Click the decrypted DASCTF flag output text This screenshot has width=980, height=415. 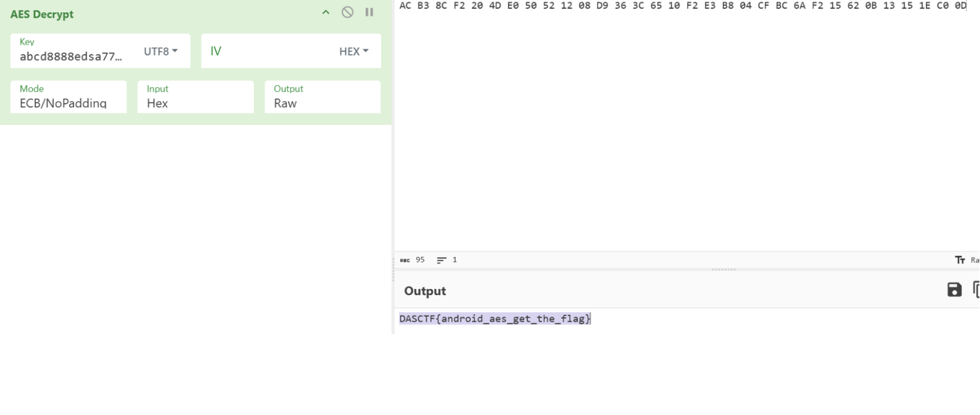coord(494,319)
